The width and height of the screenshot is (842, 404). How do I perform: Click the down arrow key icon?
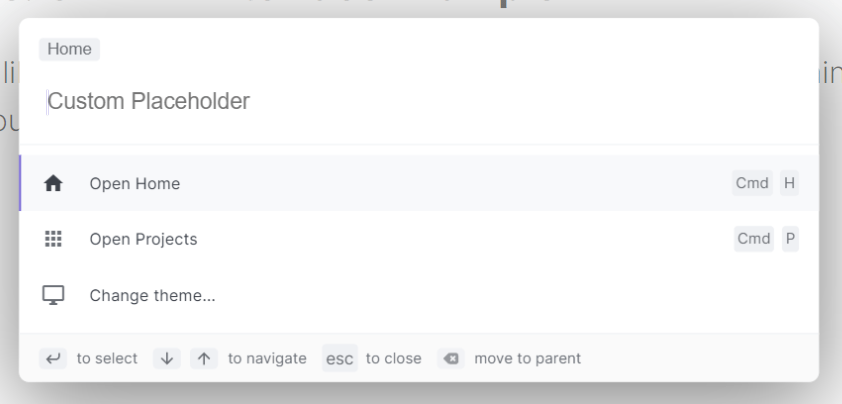(x=167, y=358)
